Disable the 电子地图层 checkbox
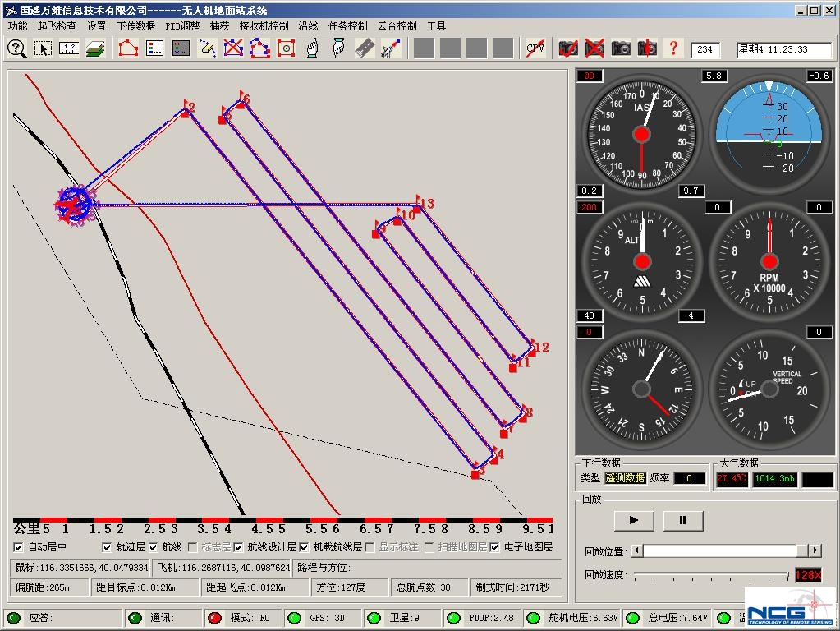840x631 pixels. point(495,547)
